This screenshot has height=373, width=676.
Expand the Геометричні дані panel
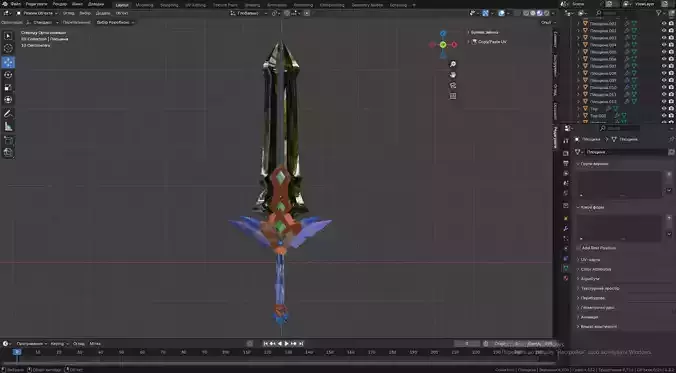click(598, 307)
